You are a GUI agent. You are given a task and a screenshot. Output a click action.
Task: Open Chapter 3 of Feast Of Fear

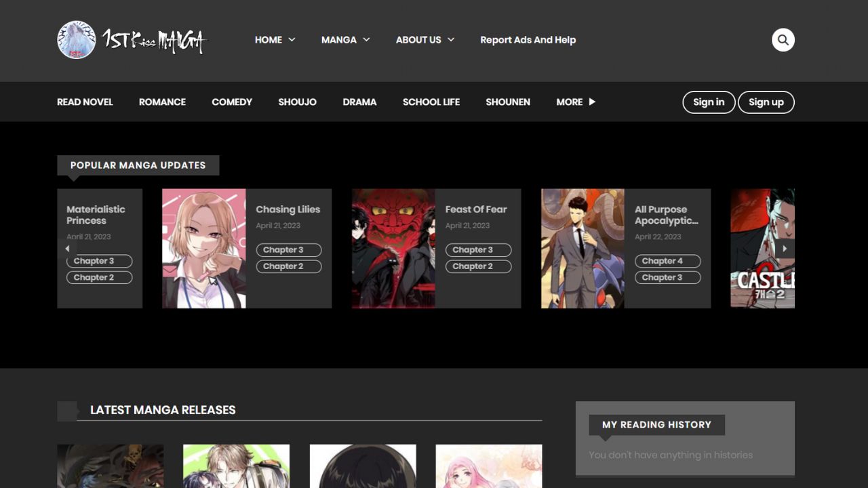(477, 250)
